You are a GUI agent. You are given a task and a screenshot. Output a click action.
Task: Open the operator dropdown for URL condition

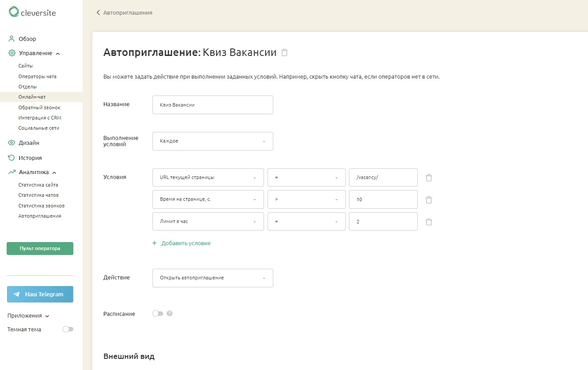[x=307, y=177]
